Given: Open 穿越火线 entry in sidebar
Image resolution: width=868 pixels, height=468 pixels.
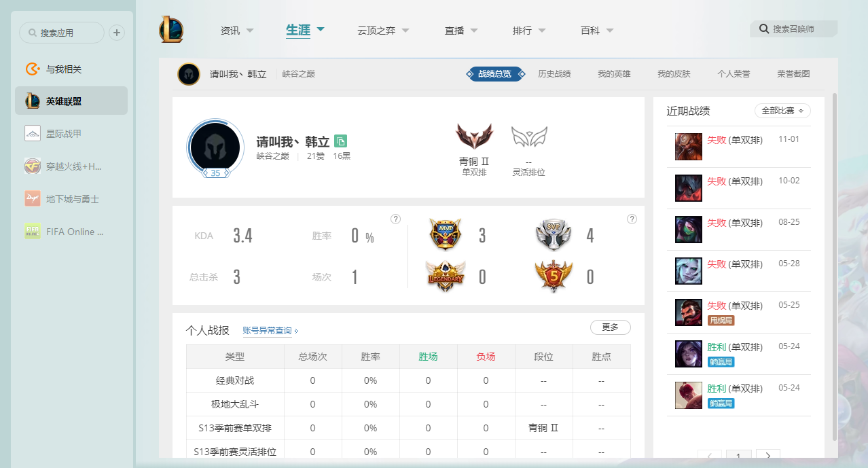Looking at the screenshot, I should [71, 166].
